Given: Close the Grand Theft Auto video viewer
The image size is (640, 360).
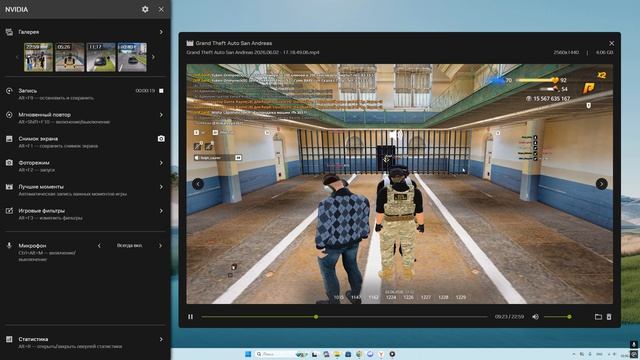Looking at the screenshot, I should pos(611,43).
